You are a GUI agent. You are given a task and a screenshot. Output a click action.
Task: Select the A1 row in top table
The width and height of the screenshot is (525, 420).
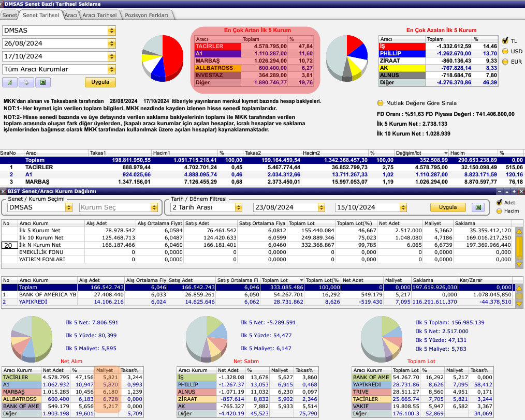click(x=262, y=174)
